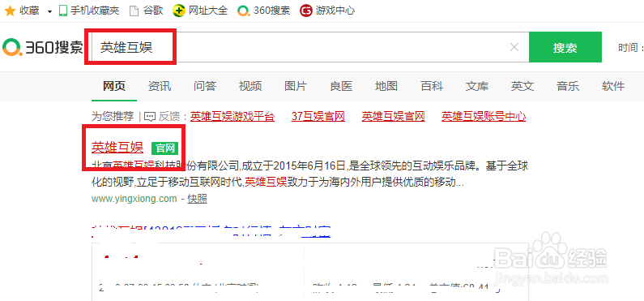This screenshot has width=644, height=301.
Task: Click the search box containing 英雄互娱
Action: (x=310, y=47)
